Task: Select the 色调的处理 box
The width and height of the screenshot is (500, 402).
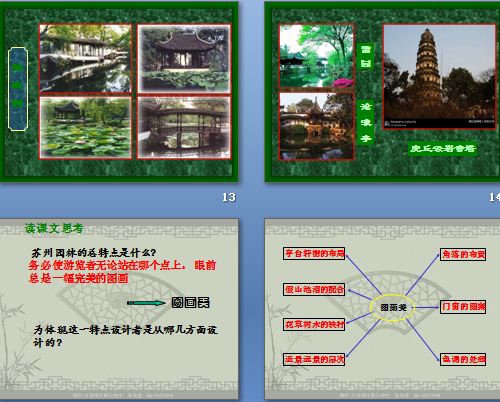Action: tap(463, 359)
